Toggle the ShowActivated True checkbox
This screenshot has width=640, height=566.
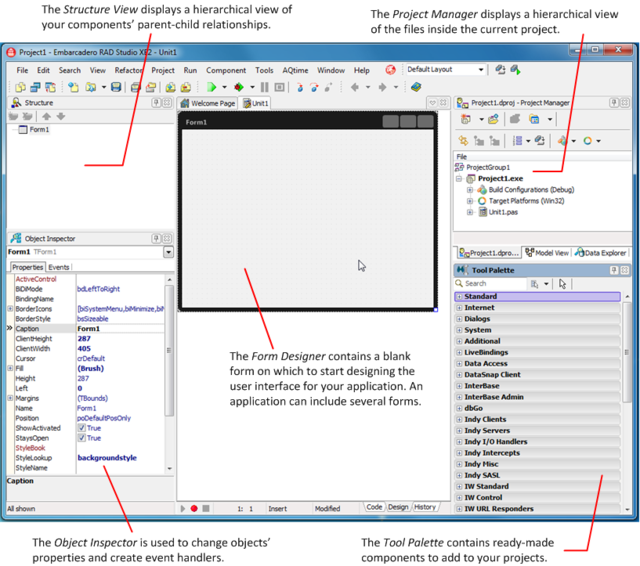(82, 428)
